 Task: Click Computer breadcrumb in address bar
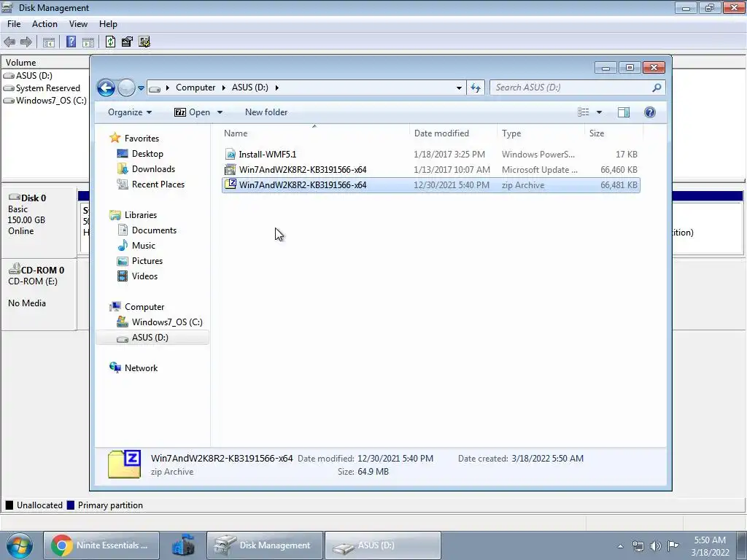[x=196, y=87]
